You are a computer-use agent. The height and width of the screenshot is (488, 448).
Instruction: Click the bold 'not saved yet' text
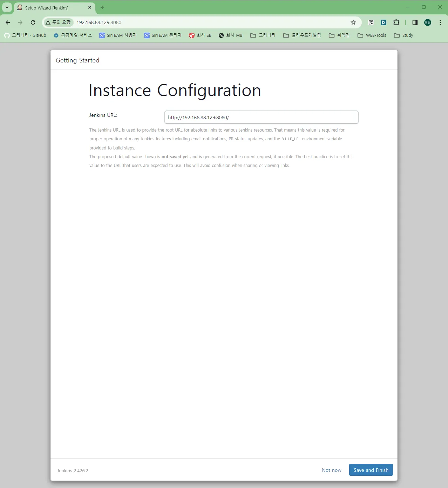pos(175,157)
